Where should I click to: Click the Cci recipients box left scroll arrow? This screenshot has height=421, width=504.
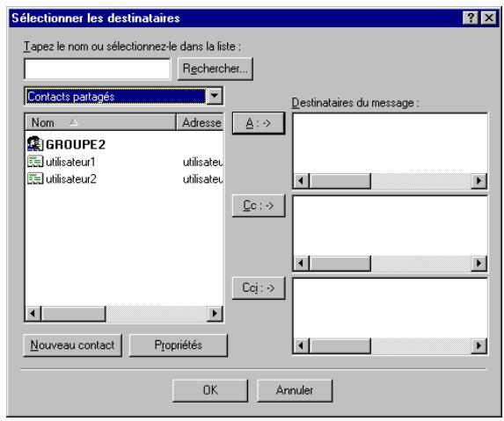(301, 346)
